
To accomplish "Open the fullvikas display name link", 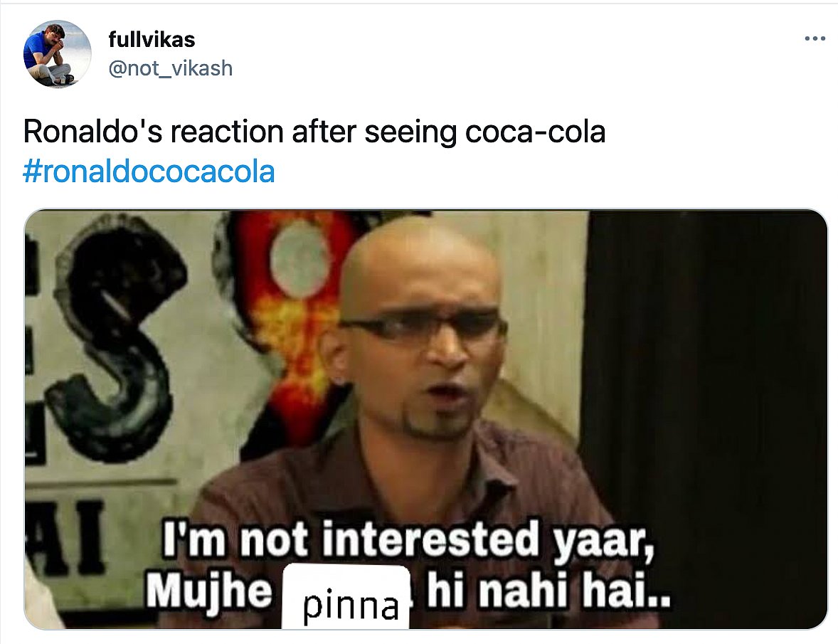I will coord(152,40).
